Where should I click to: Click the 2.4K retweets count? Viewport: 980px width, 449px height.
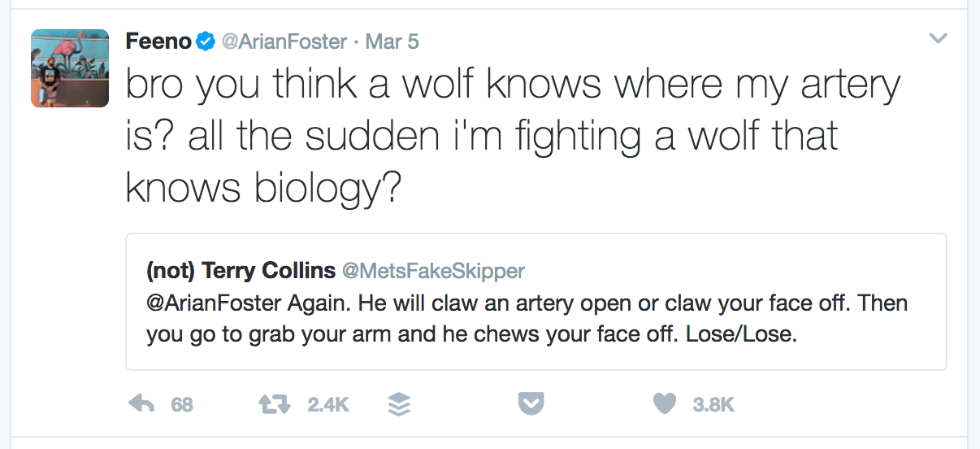pyautogui.click(x=327, y=404)
